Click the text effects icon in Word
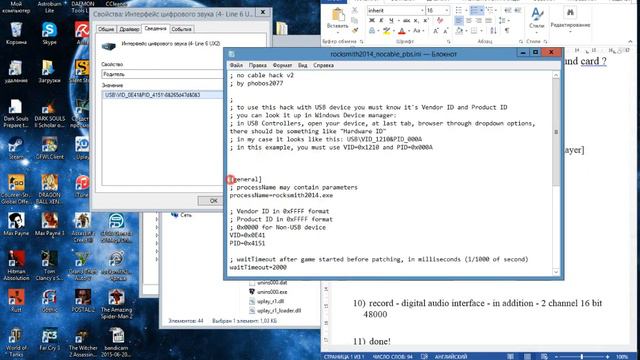The image size is (640, 360). click(x=372, y=31)
